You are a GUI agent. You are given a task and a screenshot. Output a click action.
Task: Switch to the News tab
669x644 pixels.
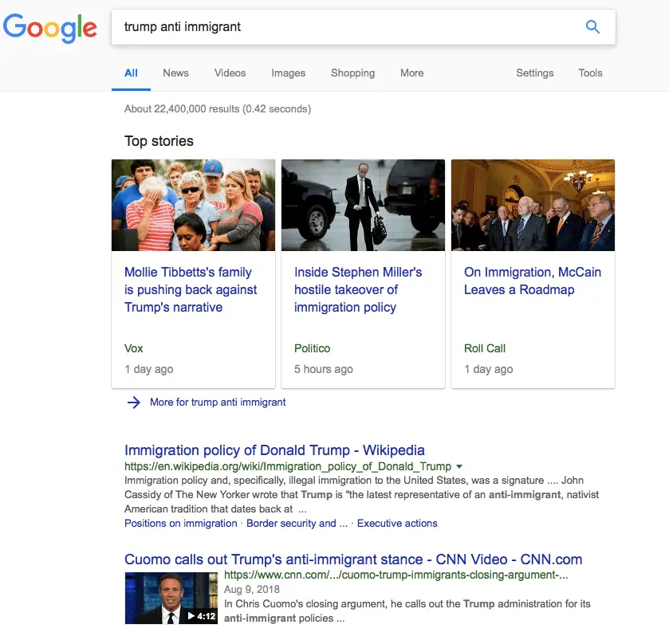[x=175, y=73]
